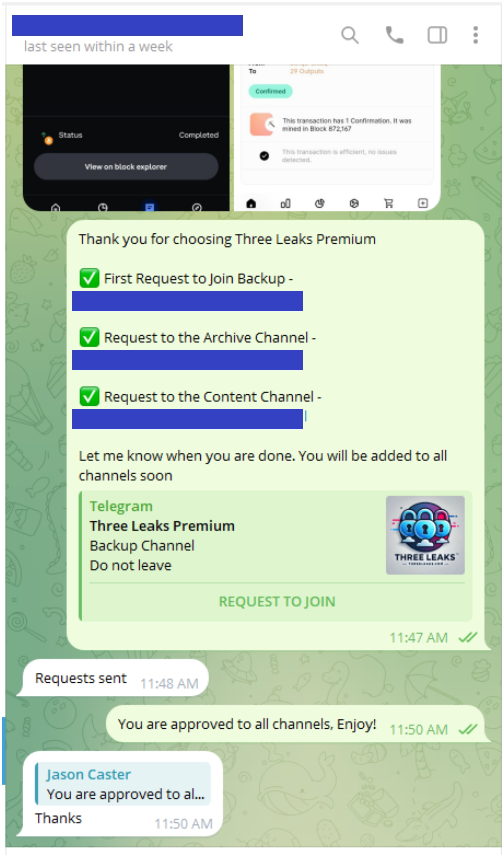Click green checkmark beside Archive Channel request

[89, 337]
